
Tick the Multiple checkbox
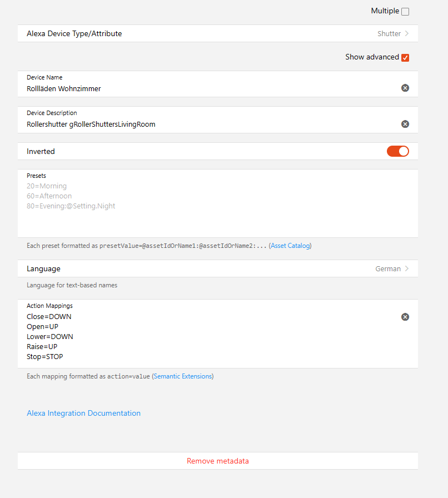(405, 12)
